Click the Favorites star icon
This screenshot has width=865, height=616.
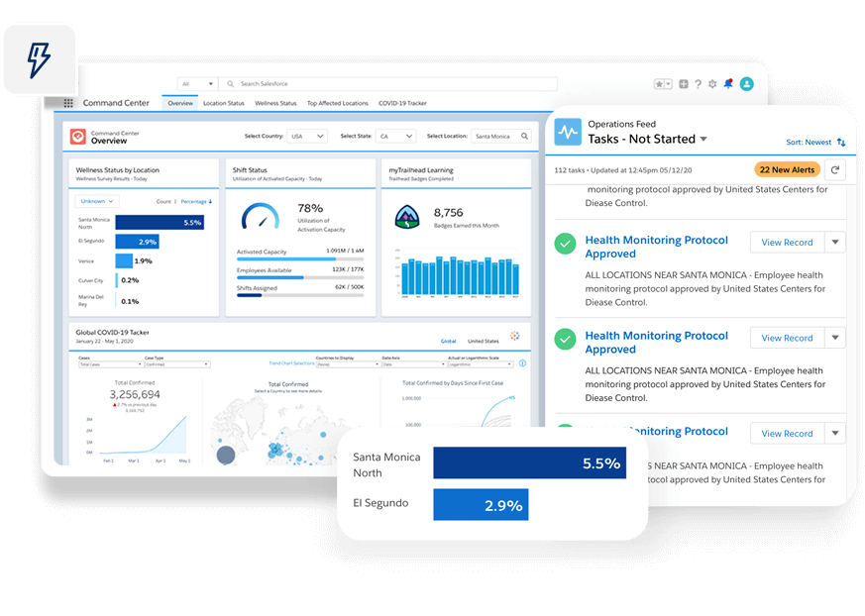[x=659, y=84]
